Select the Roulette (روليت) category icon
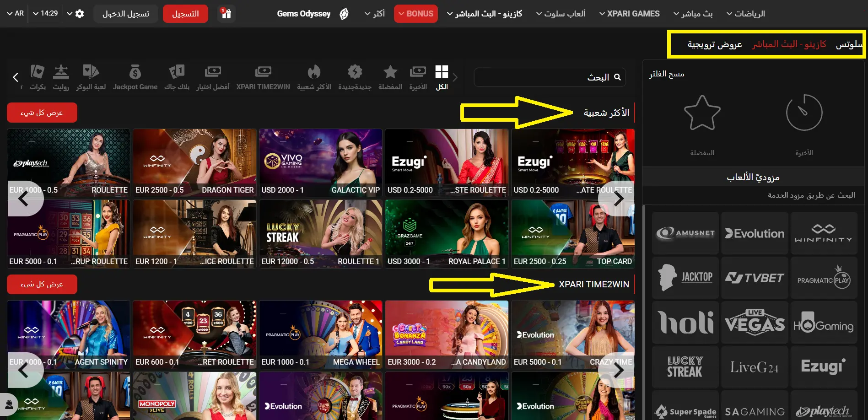 [x=61, y=77]
